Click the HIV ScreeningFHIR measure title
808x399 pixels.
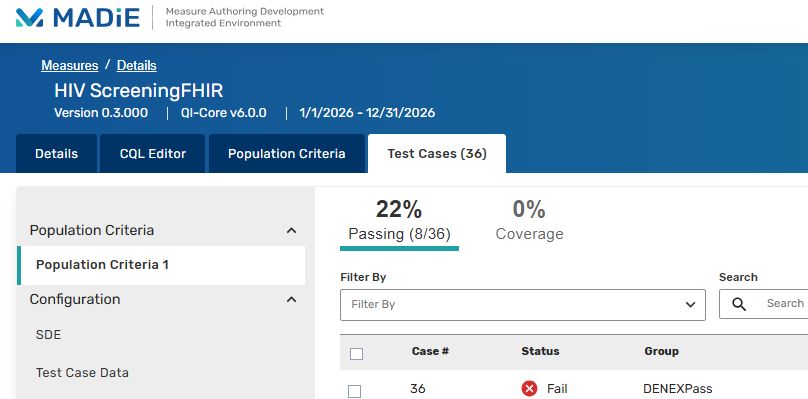139,91
